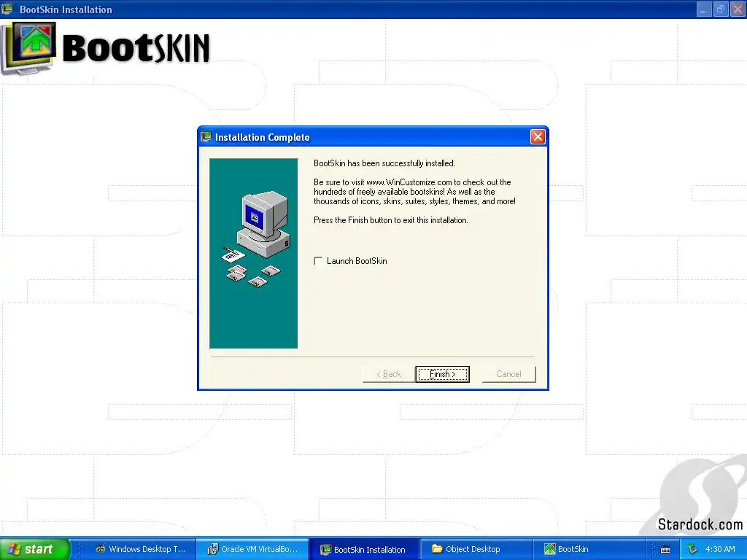Click the keyboard icon in system tray
The height and width of the screenshot is (560, 747).
click(x=665, y=550)
